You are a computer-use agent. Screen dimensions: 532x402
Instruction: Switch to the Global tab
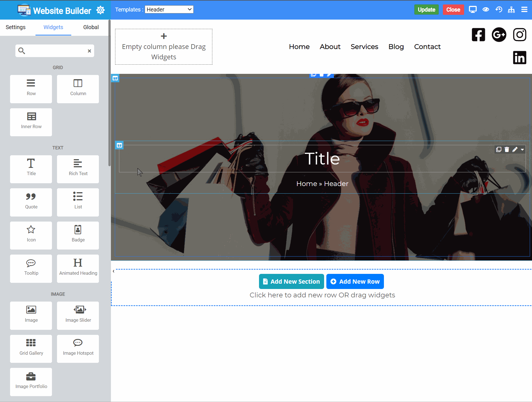point(91,27)
